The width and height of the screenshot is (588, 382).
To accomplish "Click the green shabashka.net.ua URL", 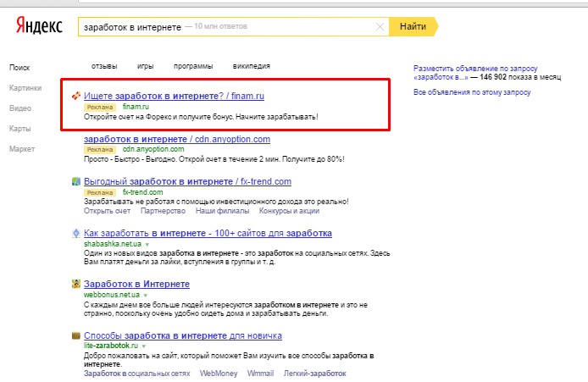I will (x=113, y=244).
